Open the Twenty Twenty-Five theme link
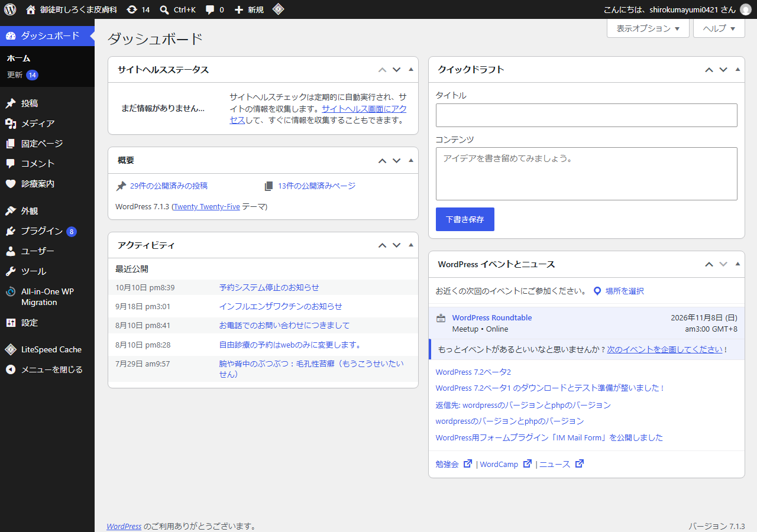Viewport: 757px width, 532px height. point(207,207)
